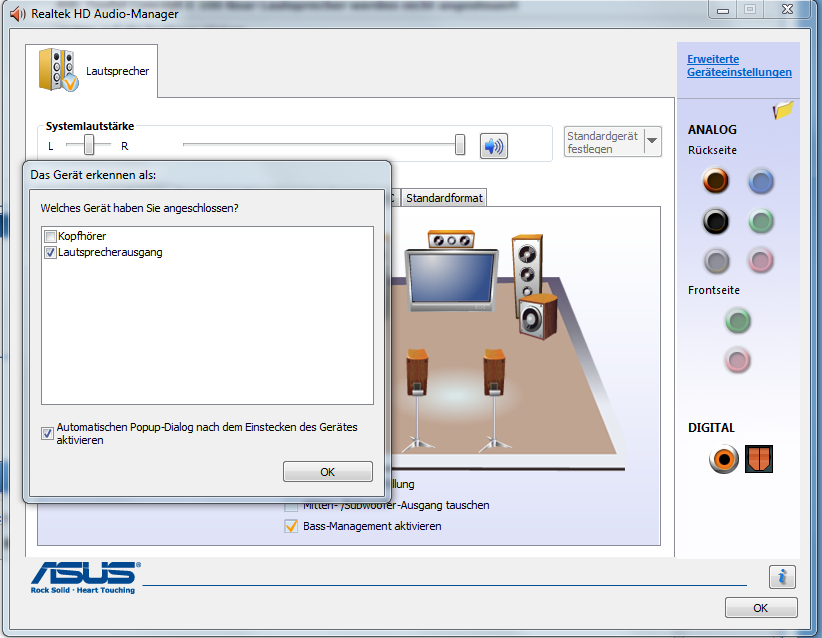Disable Bass-Management aktivieren checkbox
Viewport: 822px width, 638px height.
click(x=291, y=526)
